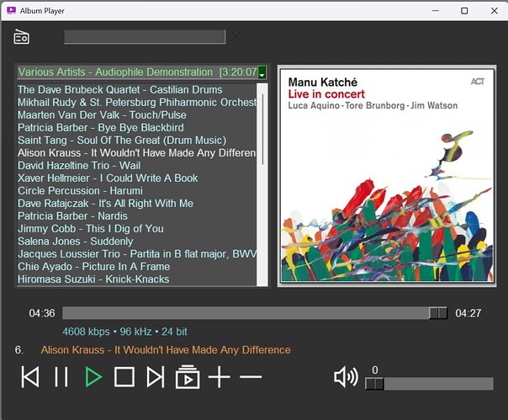
Task: Click the Manu Katché album cover
Action: [x=387, y=175]
